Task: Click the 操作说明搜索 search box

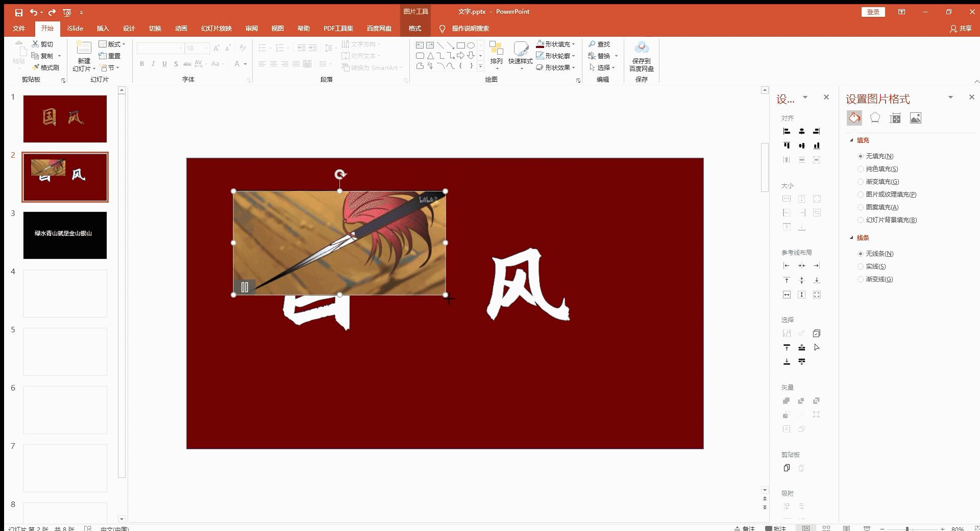Action: coord(470,29)
